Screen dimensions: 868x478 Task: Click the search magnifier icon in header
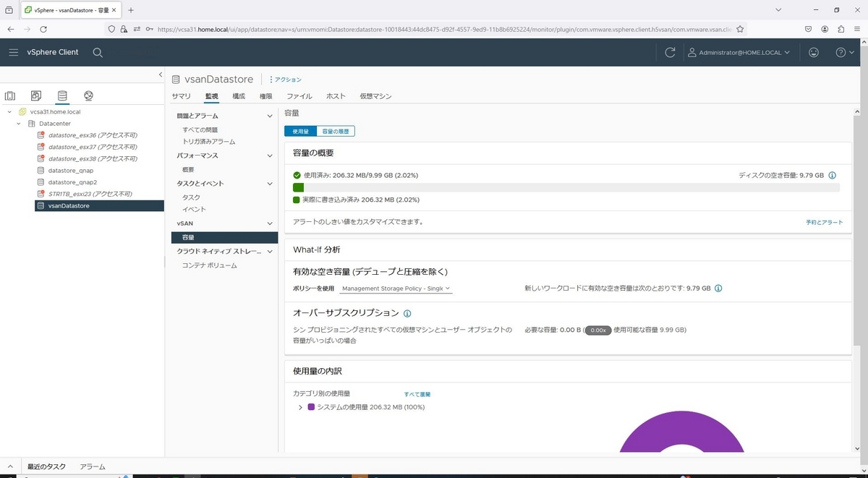pyautogui.click(x=98, y=53)
